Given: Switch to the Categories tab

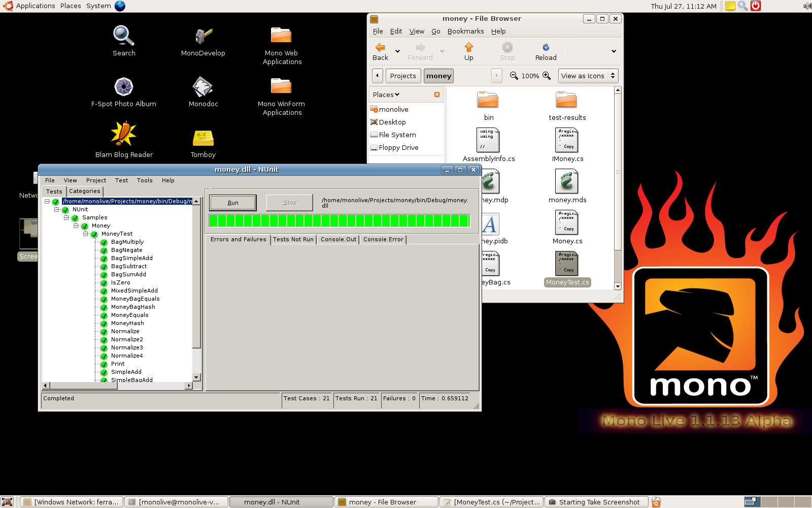Looking at the screenshot, I should pos(85,191).
